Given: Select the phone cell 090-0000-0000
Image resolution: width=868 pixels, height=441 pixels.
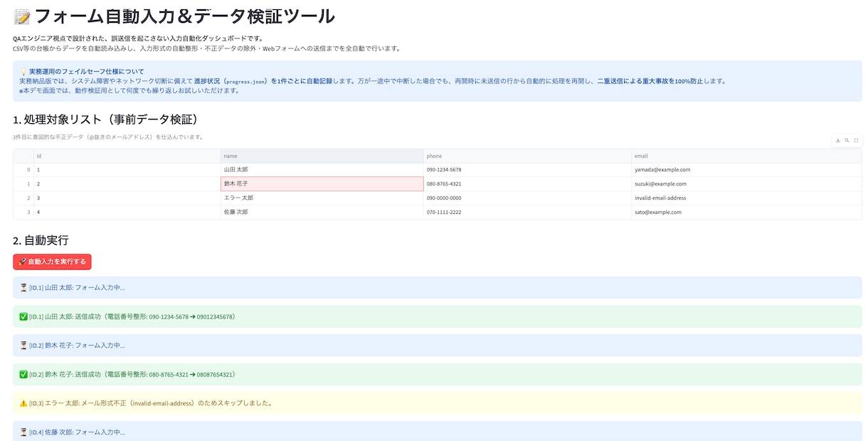Looking at the screenshot, I should tap(528, 198).
